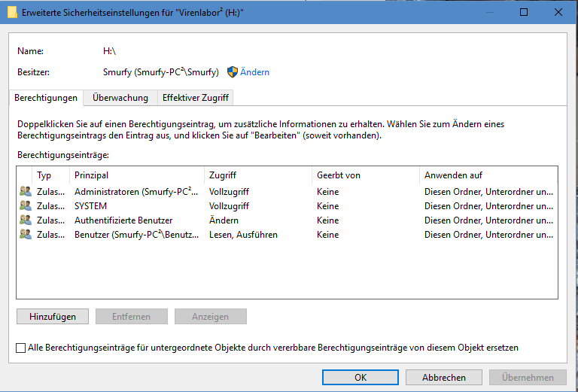Click the icon for the Benutzer entry
Image resolution: width=578 pixels, height=392 pixels.
(x=26, y=235)
